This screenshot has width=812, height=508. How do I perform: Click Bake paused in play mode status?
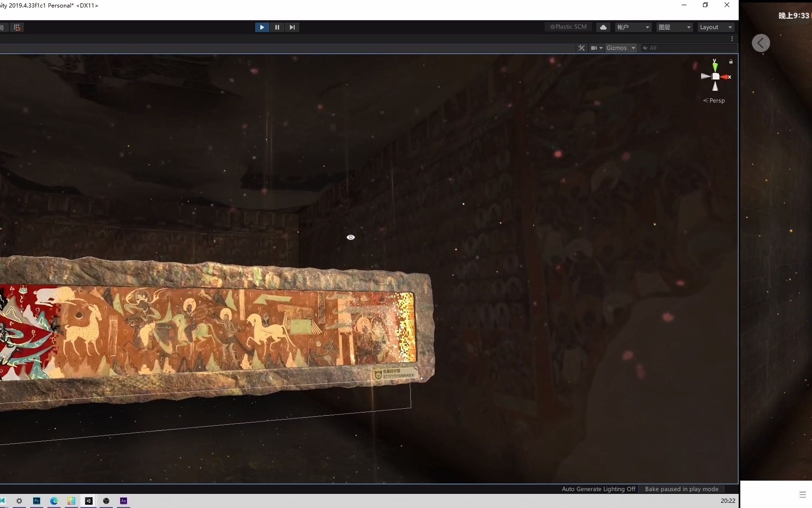pos(681,489)
